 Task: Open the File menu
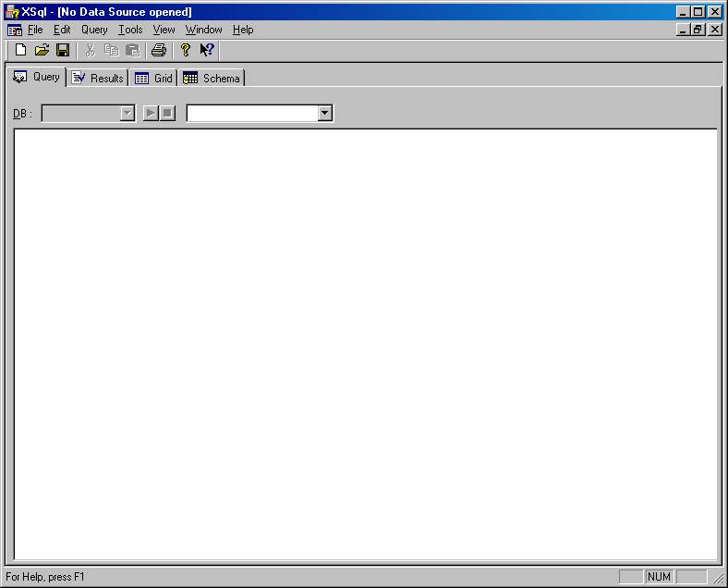(35, 30)
